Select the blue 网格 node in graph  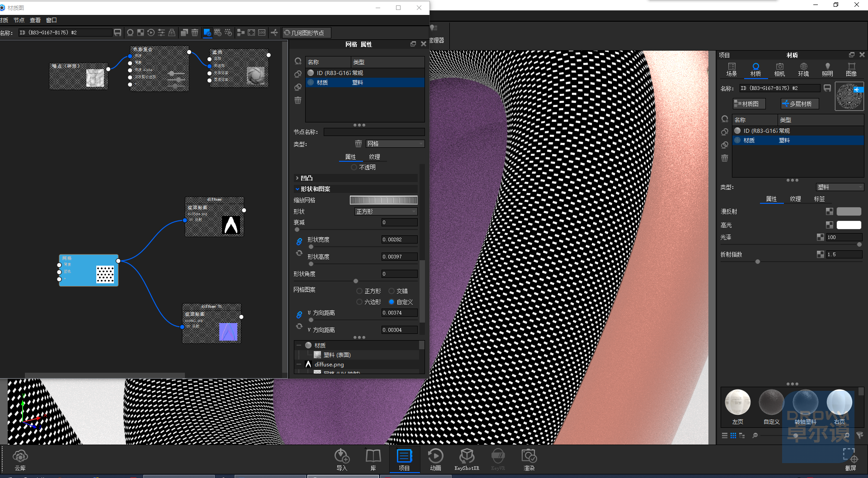[x=89, y=270]
